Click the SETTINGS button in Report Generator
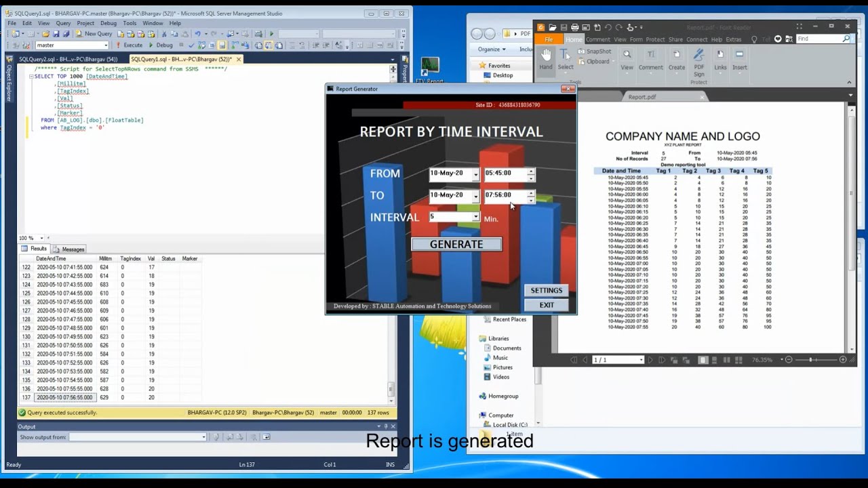This screenshot has height=488, width=868. point(547,291)
